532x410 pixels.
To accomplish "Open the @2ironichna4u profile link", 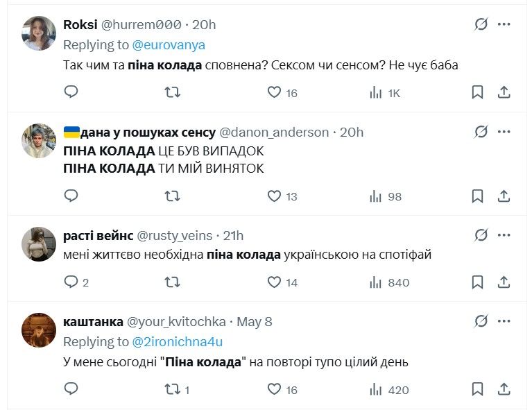I will coord(180,342).
